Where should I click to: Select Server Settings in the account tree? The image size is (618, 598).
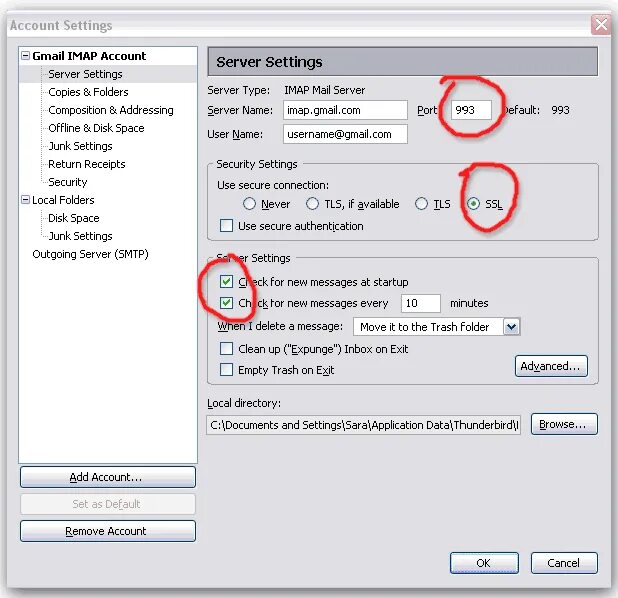85,74
